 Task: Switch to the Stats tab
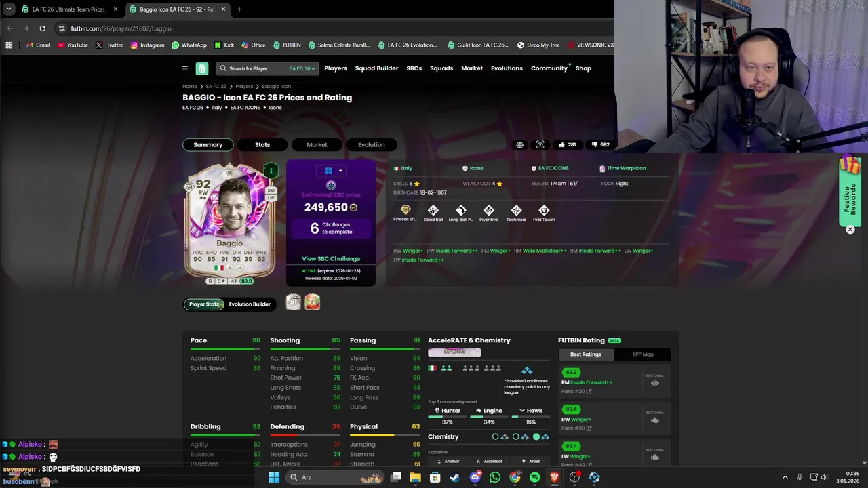pyautogui.click(x=262, y=145)
